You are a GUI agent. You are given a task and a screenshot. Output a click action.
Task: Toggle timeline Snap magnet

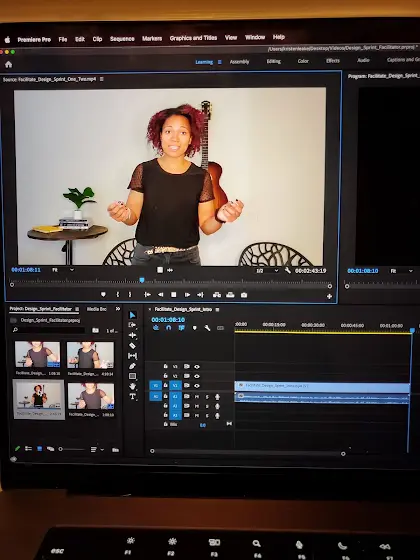pyautogui.click(x=169, y=328)
